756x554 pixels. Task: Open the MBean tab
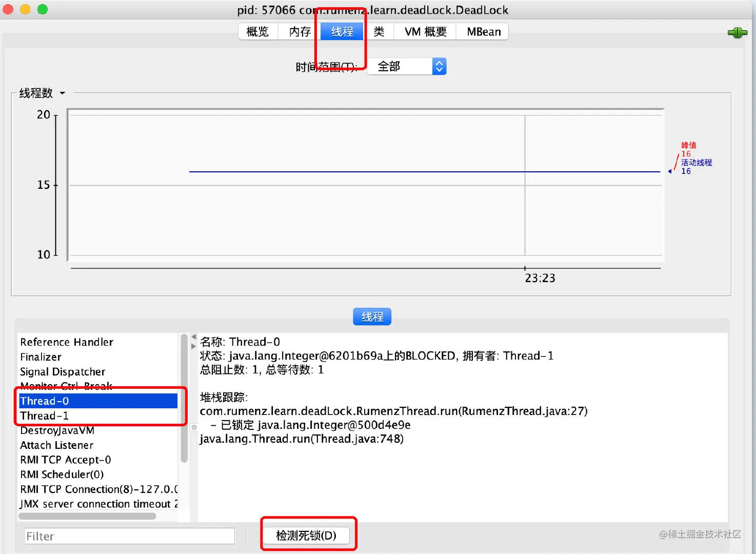pos(483,32)
